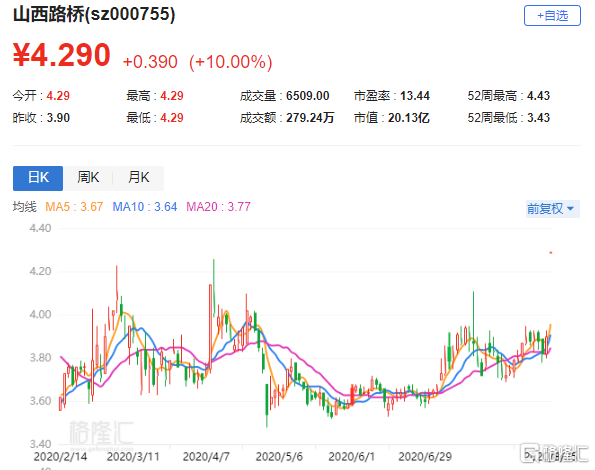Select the MA10 : 3.64 indicator label

tap(145, 207)
